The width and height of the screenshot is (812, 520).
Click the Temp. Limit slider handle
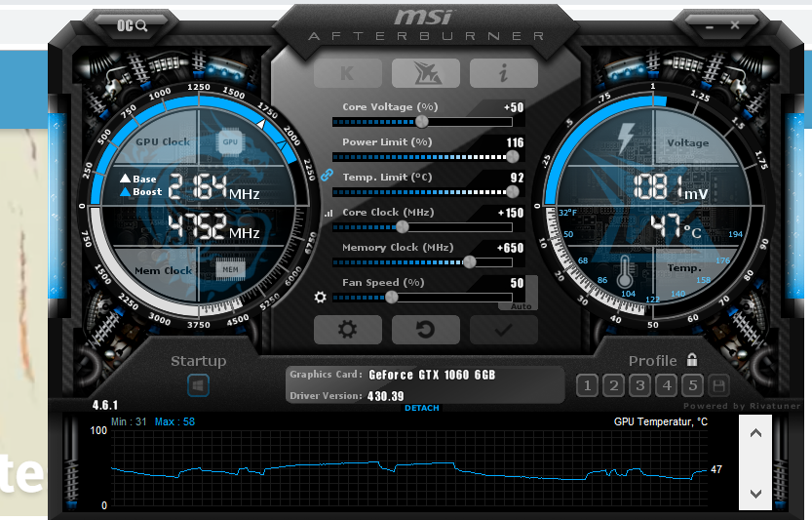pyautogui.click(x=513, y=192)
